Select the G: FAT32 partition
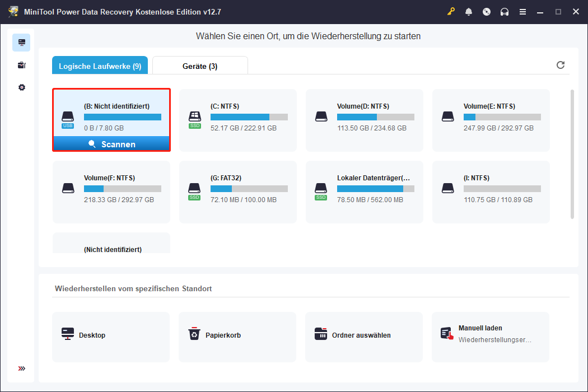 coord(237,192)
